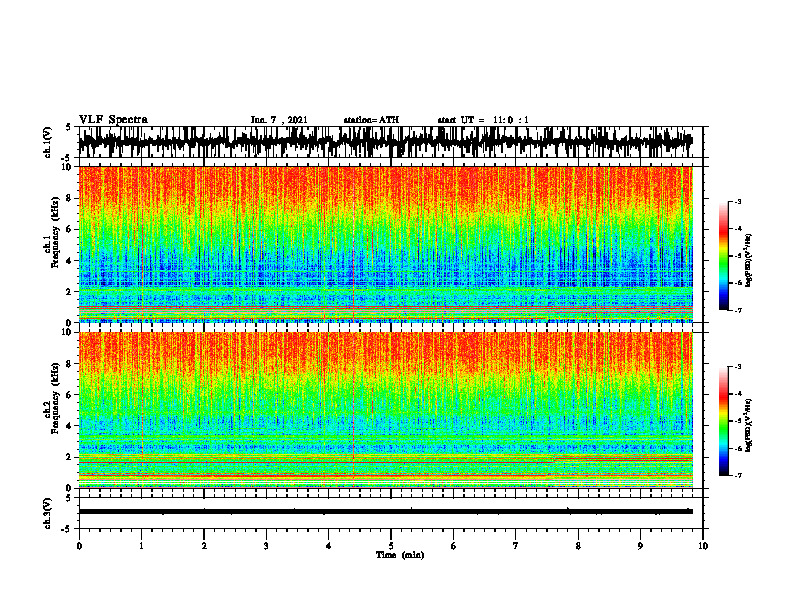Screen dimensions: 792x612
Task: Click the "6" tick label on the time axis
Action: 453,546
